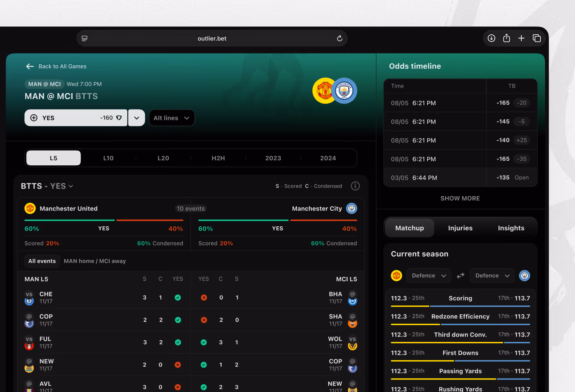Click the Redzone Efficiency stat row
575x392 pixels.
pyautogui.click(x=460, y=318)
